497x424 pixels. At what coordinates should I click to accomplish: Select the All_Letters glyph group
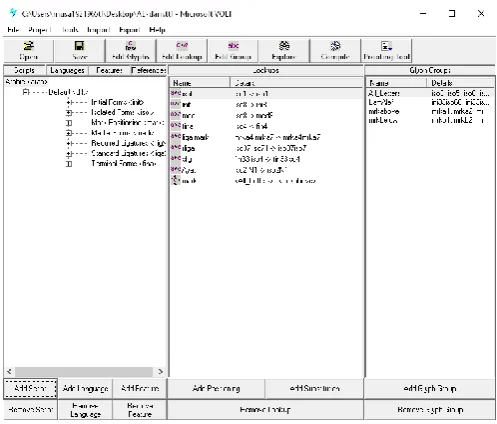[x=384, y=93]
